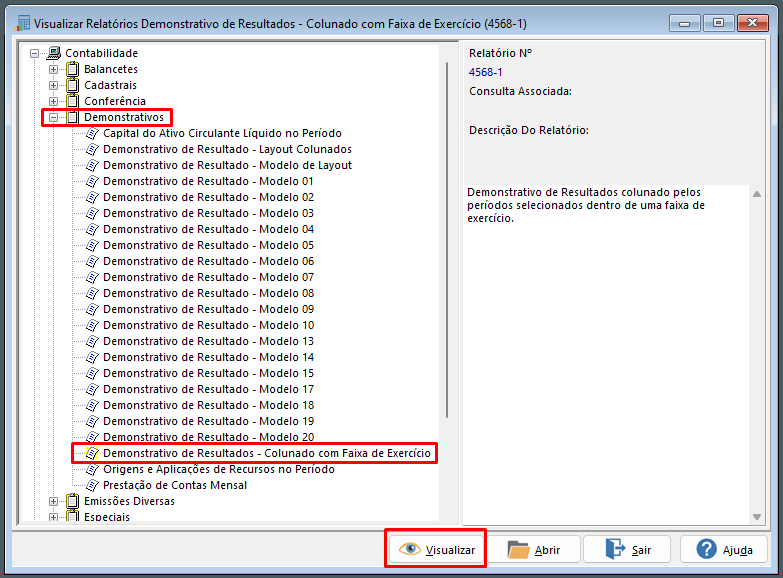Click report icon beside Modelo 08

pyautogui.click(x=92, y=293)
